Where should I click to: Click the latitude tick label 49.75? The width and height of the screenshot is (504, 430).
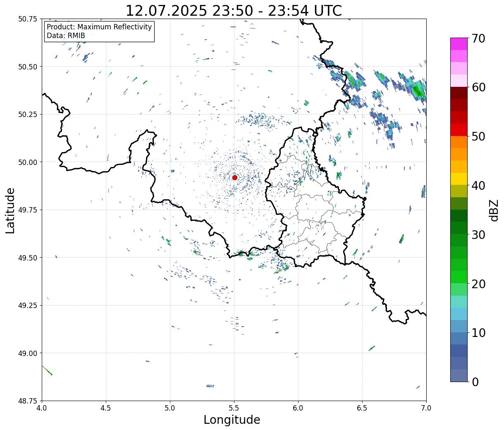(29, 210)
